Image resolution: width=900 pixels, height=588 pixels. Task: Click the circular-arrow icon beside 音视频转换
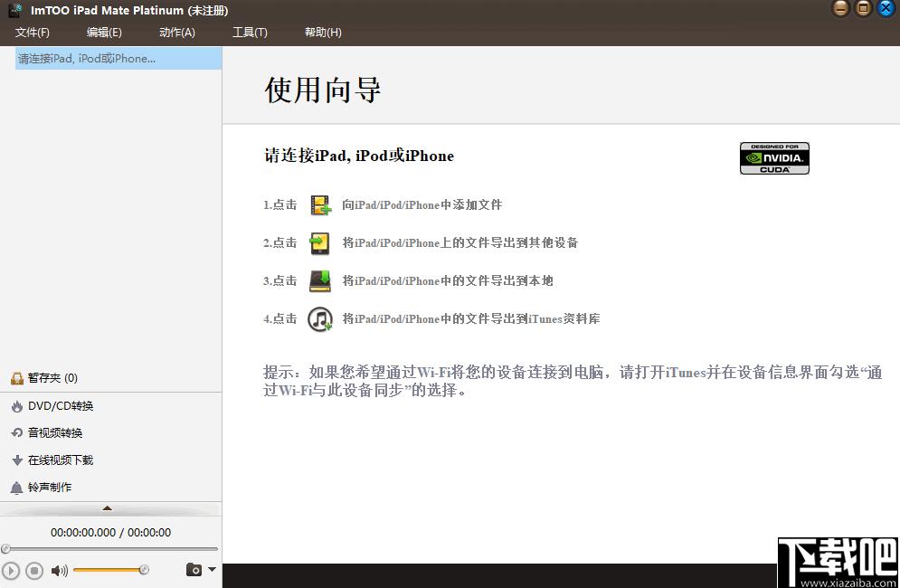(17, 433)
